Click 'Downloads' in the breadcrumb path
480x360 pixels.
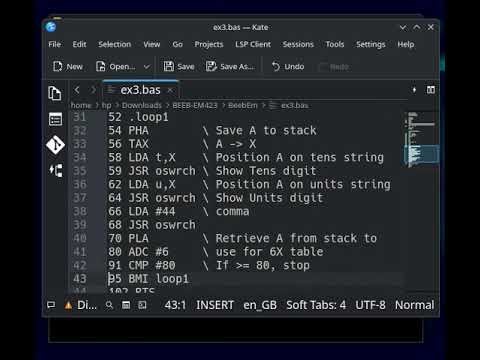point(142,105)
